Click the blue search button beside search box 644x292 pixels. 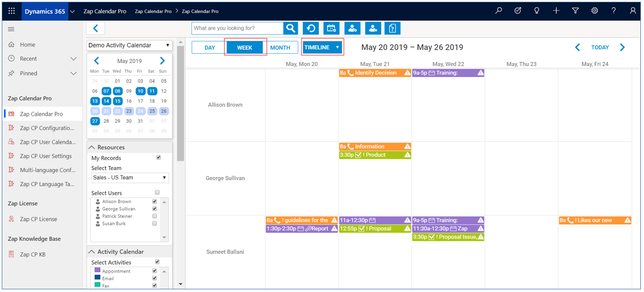coord(291,28)
